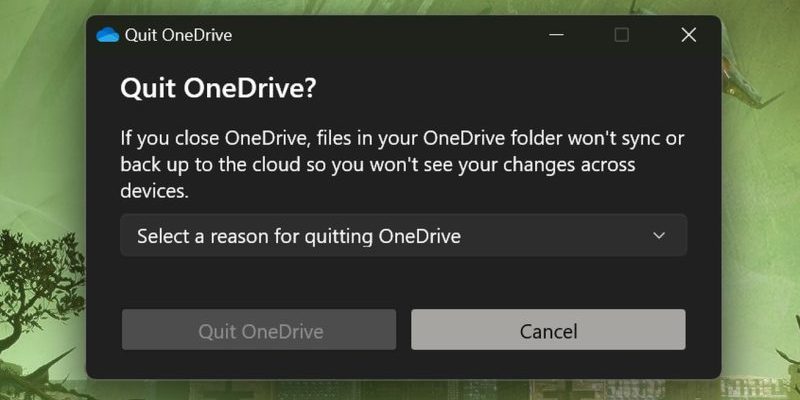Minimize the Quit OneDrive dialog
Viewport: 800px width, 400px height.
[556, 35]
